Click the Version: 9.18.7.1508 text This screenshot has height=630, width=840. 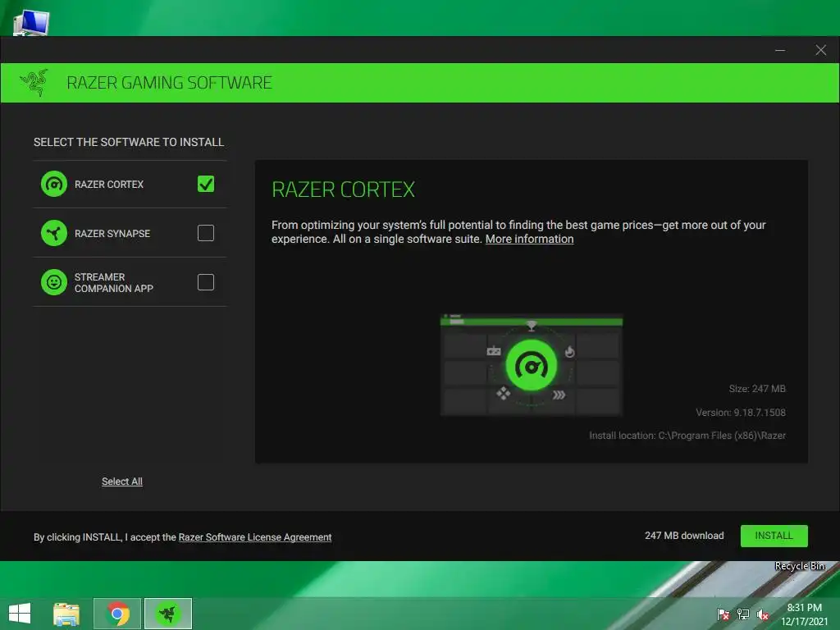point(741,413)
